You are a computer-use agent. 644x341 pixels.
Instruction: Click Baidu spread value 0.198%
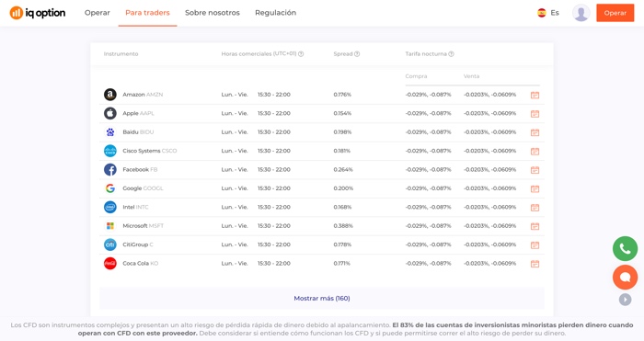(x=342, y=132)
